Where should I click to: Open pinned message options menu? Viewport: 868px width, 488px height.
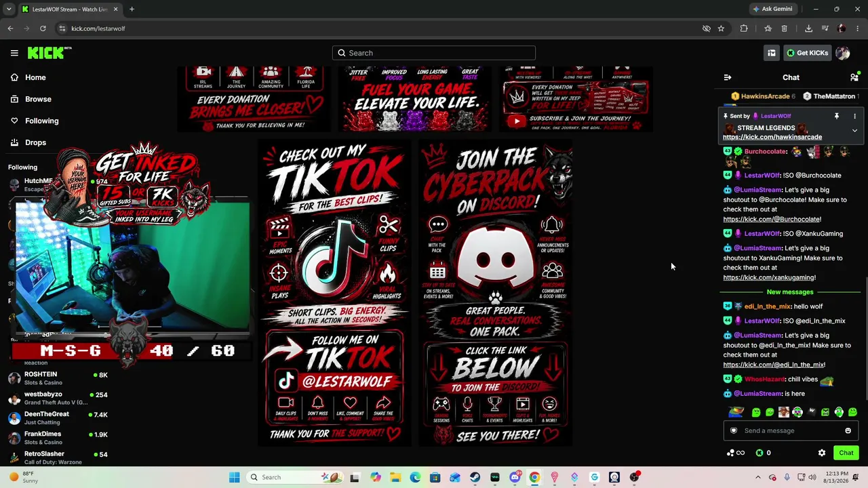[x=854, y=116]
